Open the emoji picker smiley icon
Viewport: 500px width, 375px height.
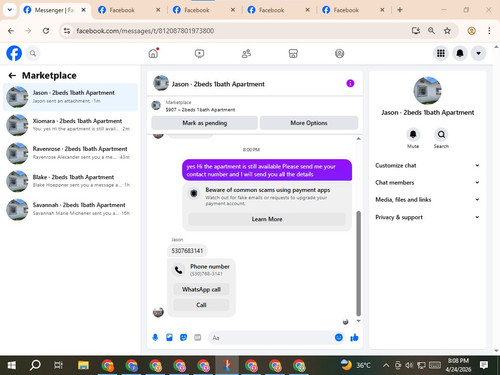coord(339,338)
